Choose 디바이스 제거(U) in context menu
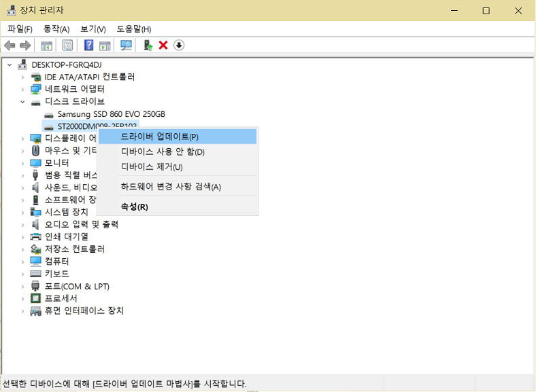Screen dimensions: 536x392 click(x=178, y=166)
